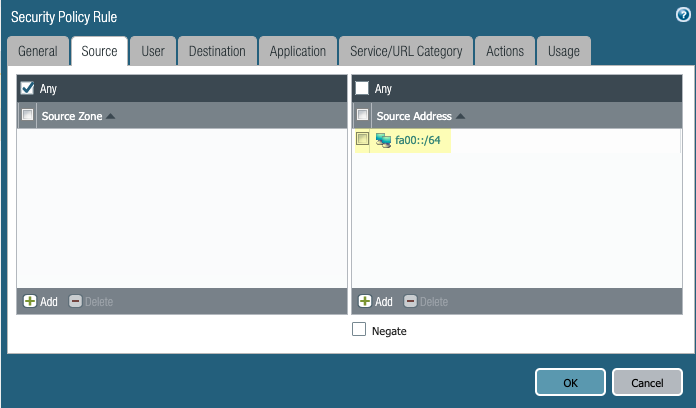Switch to the General tab
696x408 pixels.
[x=38, y=51]
